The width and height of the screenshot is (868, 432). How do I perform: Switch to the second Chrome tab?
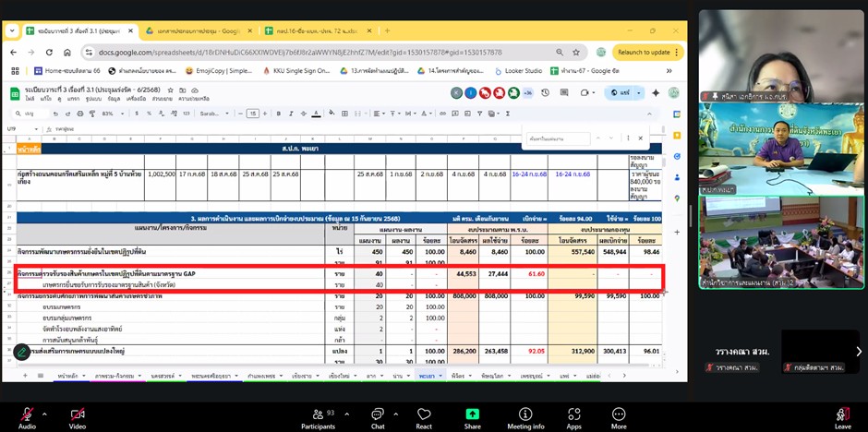[x=191, y=30]
